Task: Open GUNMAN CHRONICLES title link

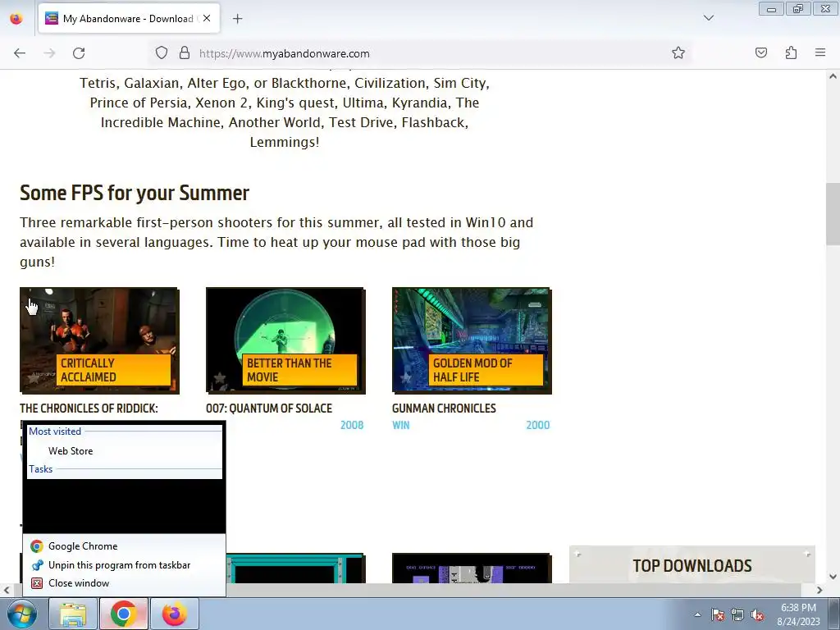Action: (444, 409)
